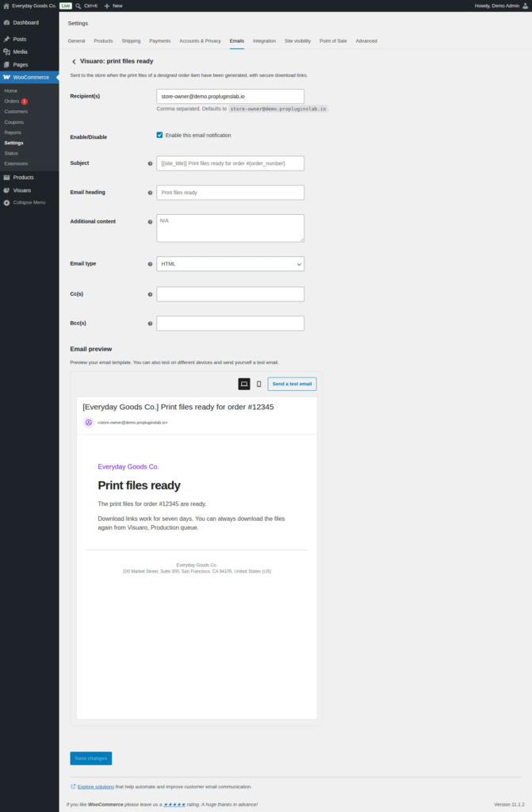Open the Status submenu item

11,153
